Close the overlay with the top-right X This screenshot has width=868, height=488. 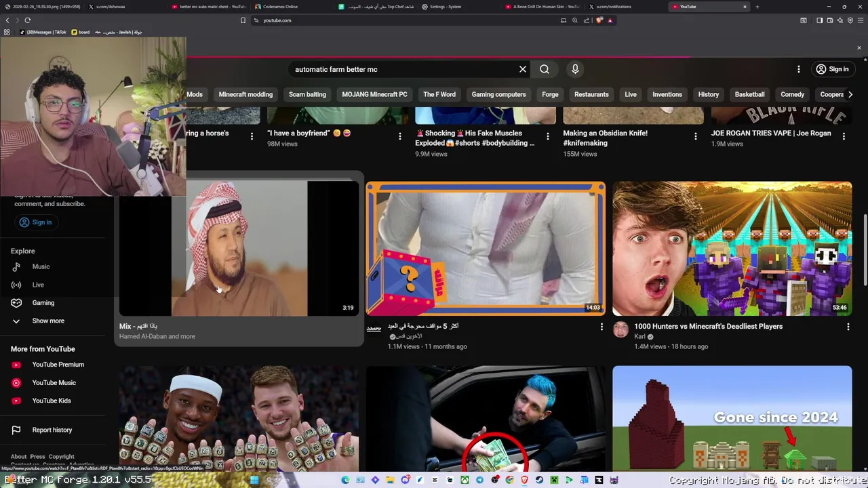(x=859, y=48)
